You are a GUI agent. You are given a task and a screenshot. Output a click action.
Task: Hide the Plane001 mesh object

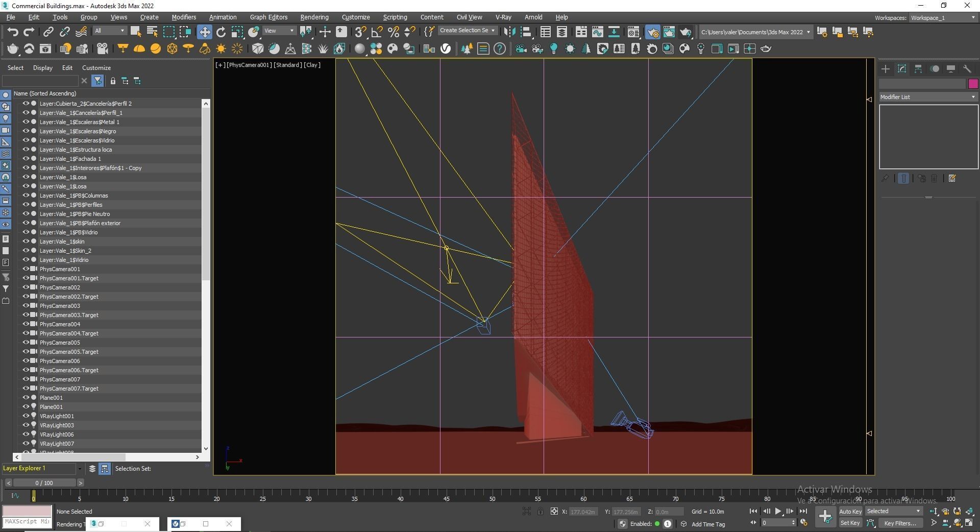tap(26, 398)
